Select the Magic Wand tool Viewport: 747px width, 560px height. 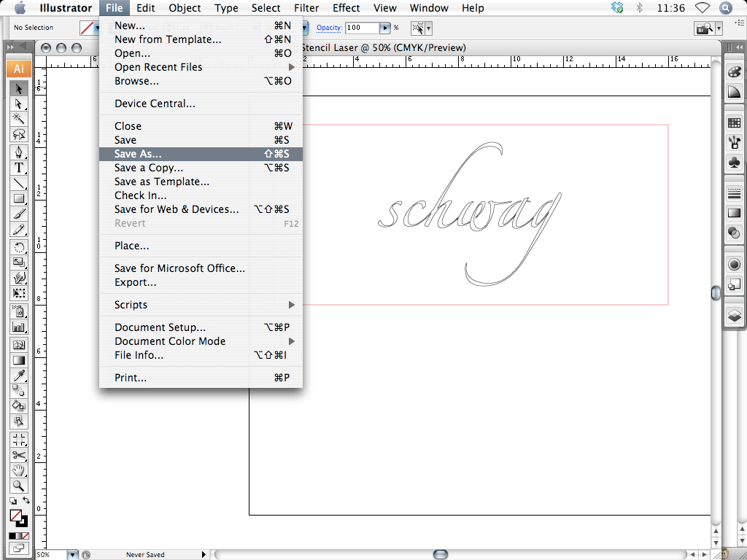click(18, 119)
